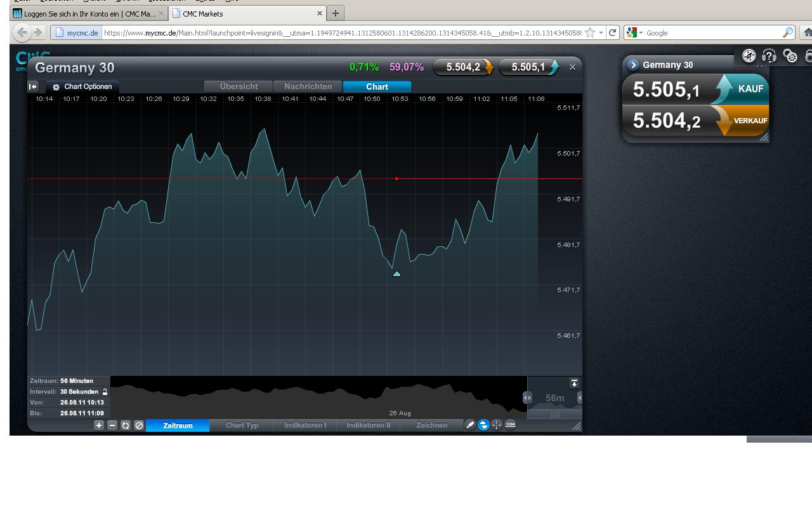
Task: Click the Von date 26.08.11 10:13
Action: tap(82, 403)
